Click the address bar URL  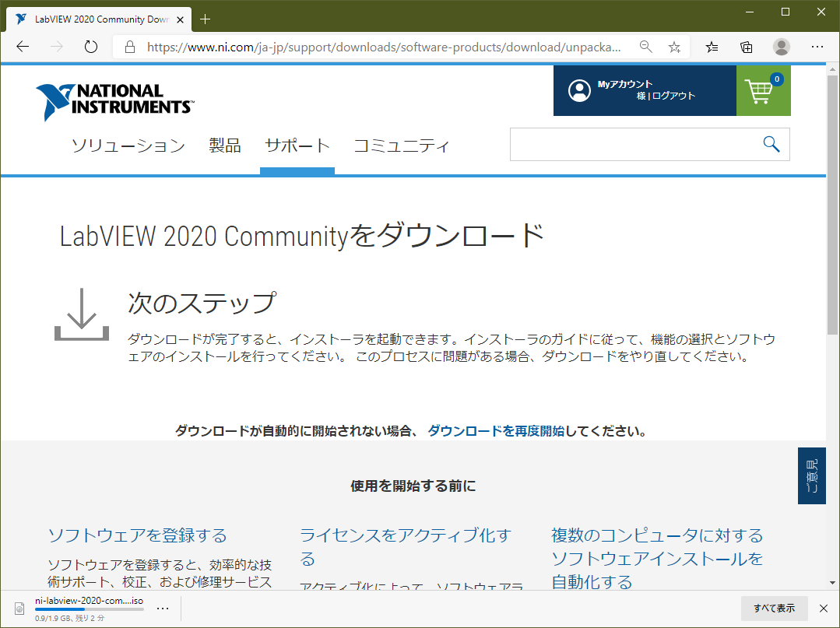(x=384, y=47)
